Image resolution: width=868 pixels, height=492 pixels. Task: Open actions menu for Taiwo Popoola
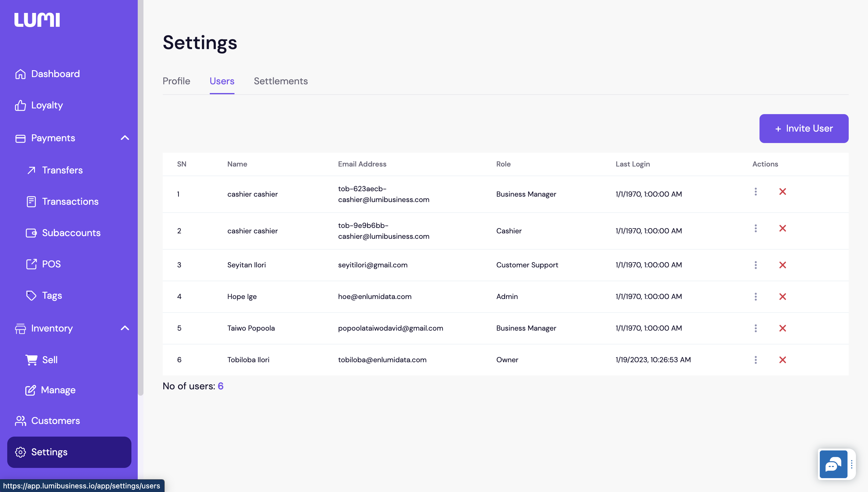click(x=755, y=328)
